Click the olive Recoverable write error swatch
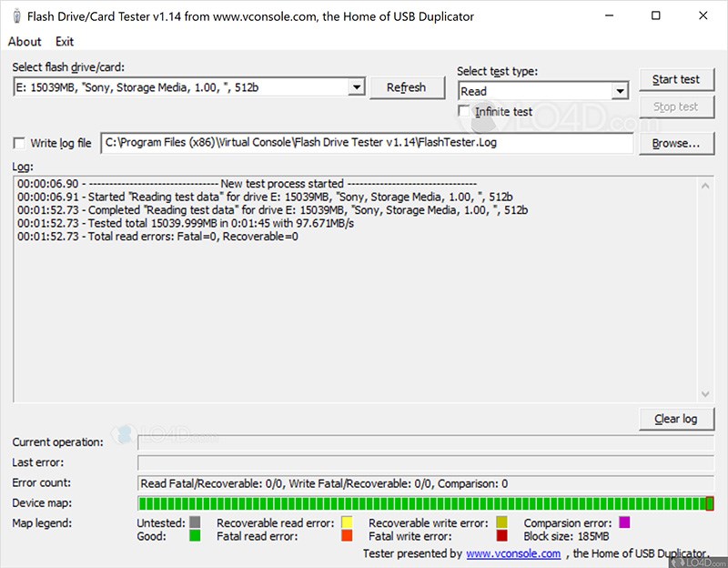 [502, 522]
